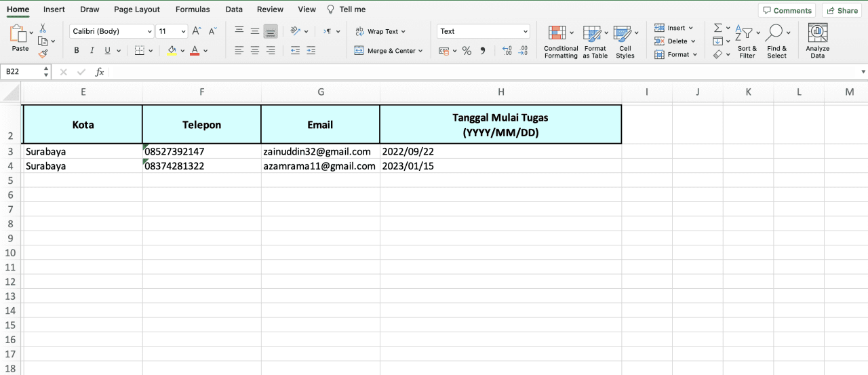This screenshot has height=375, width=868.
Task: Click the Format Painter brush icon
Action: 43,54
